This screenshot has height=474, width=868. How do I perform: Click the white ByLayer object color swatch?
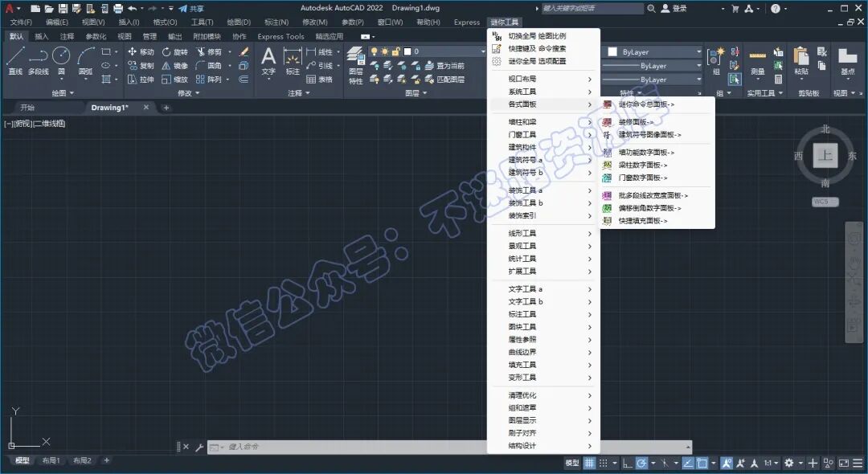pos(612,51)
